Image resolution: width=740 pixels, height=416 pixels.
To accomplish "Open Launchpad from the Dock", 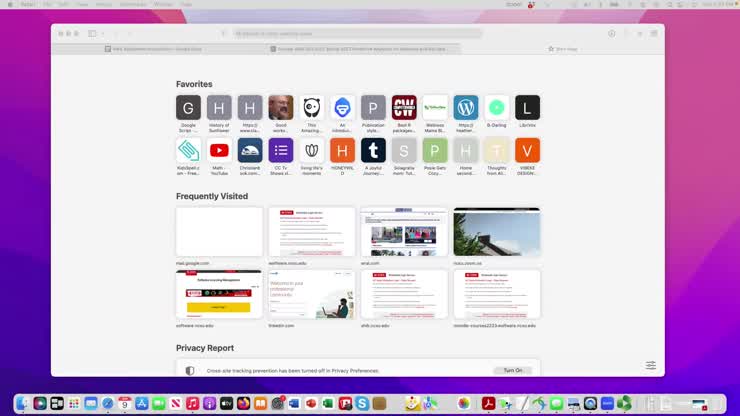I will (74, 403).
